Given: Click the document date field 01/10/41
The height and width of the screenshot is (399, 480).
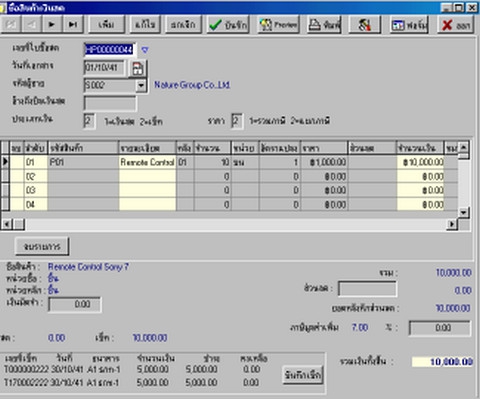Looking at the screenshot, I should coord(104,68).
